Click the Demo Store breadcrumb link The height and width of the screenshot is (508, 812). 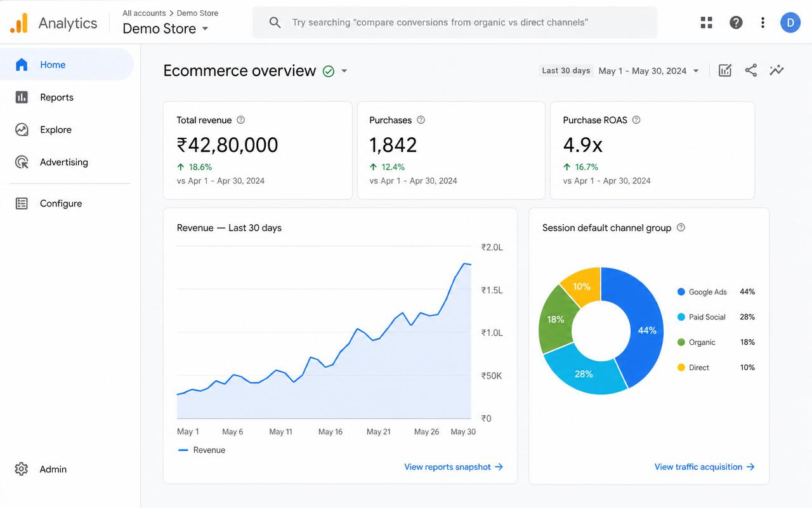point(197,13)
